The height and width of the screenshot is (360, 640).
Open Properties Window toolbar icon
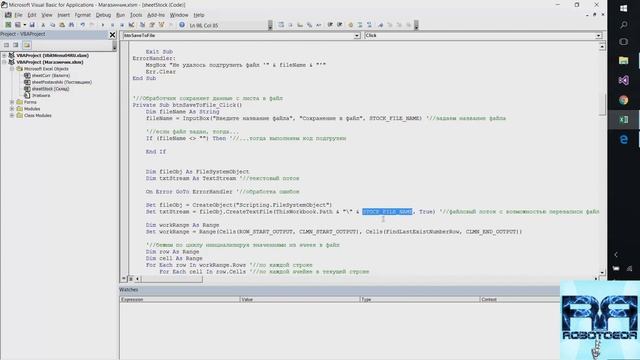click(152, 25)
